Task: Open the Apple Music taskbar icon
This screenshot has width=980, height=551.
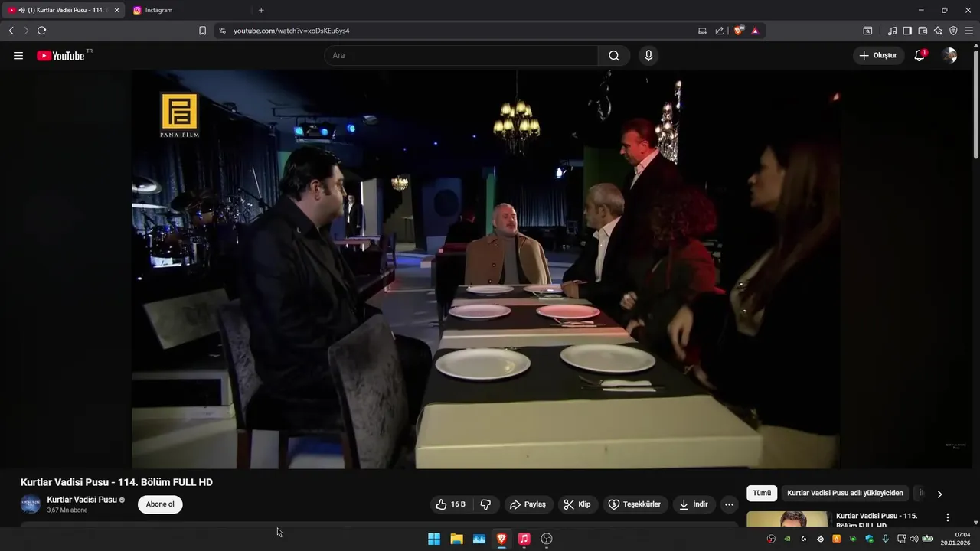Action: [524, 539]
